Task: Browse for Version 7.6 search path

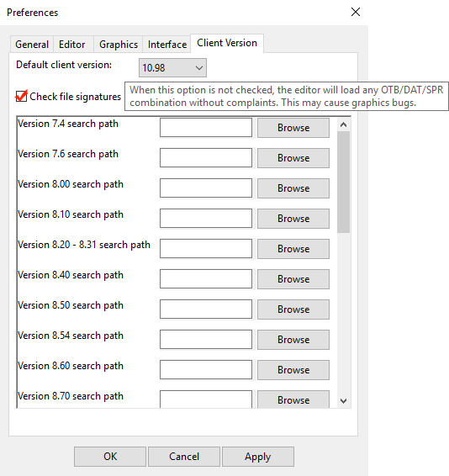Action: 293,158
